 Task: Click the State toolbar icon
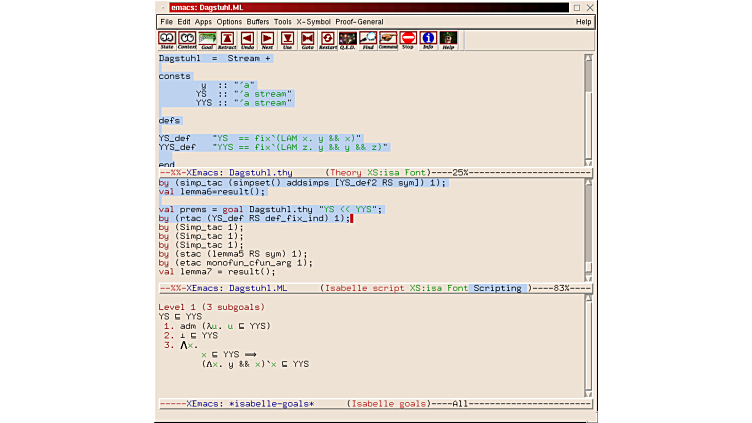pos(167,39)
